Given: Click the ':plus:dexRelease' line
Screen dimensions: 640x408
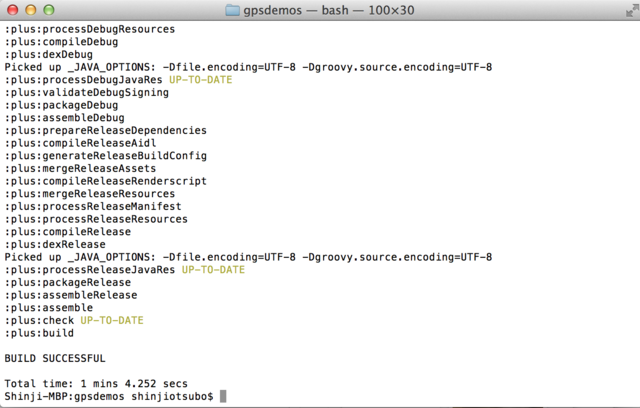Looking at the screenshot, I should coord(55,244).
